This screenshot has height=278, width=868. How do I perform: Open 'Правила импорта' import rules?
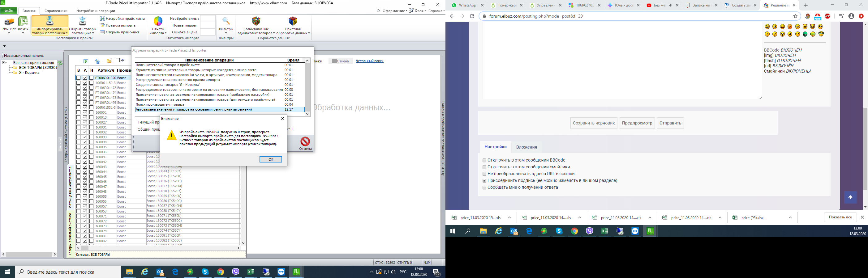pos(118,25)
